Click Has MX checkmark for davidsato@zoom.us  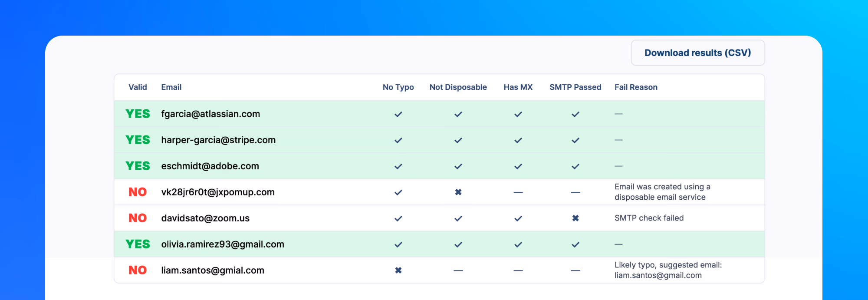click(518, 218)
